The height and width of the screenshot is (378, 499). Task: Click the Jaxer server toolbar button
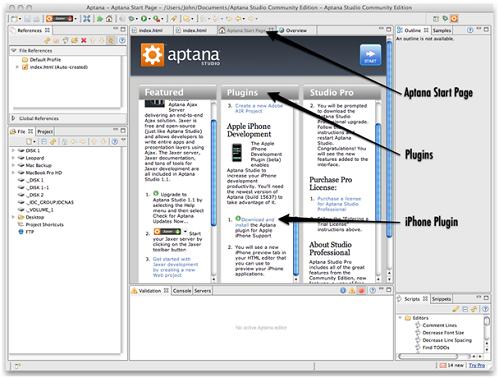59,19
